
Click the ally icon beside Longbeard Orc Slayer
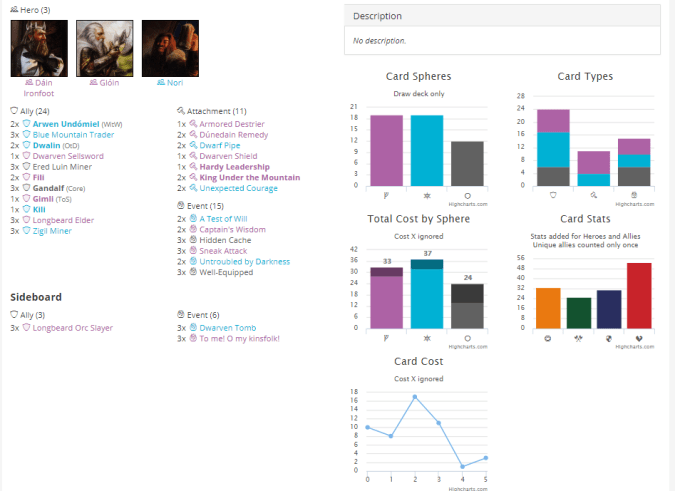click(x=27, y=327)
